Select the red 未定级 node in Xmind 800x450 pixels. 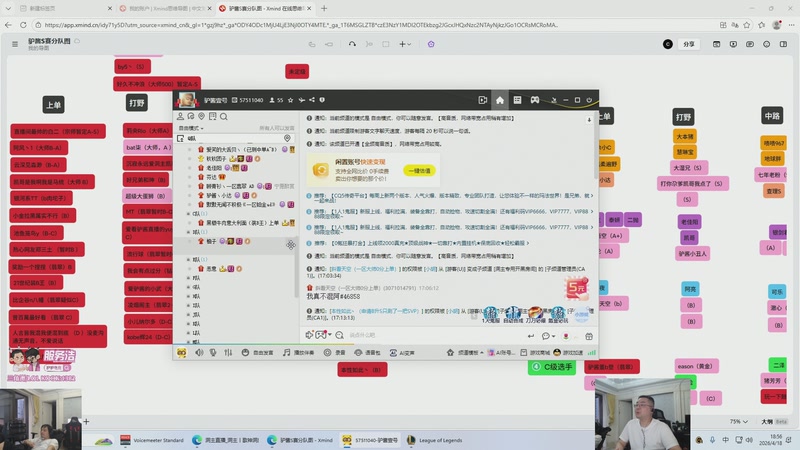(x=297, y=71)
